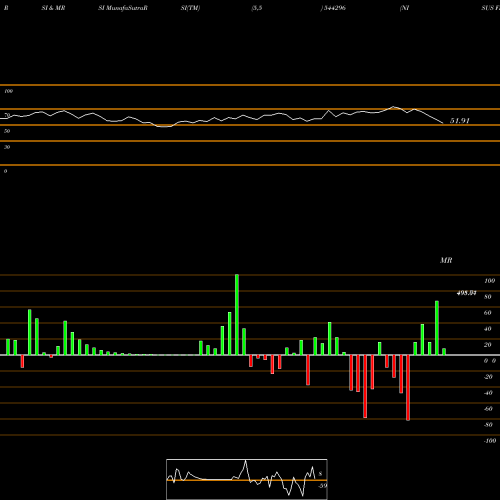500x500 pixels.
Task: Click the 'SI(TM)' header text
Action: (x=190, y=8)
